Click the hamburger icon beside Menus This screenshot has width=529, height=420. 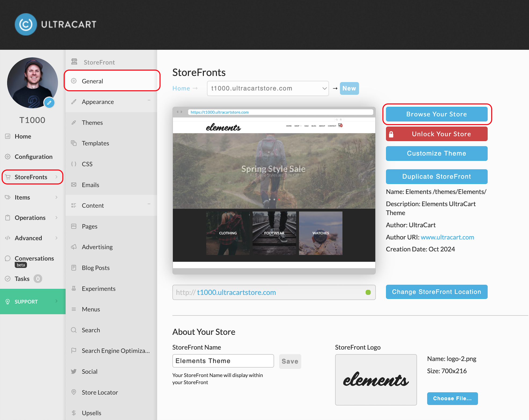74,309
